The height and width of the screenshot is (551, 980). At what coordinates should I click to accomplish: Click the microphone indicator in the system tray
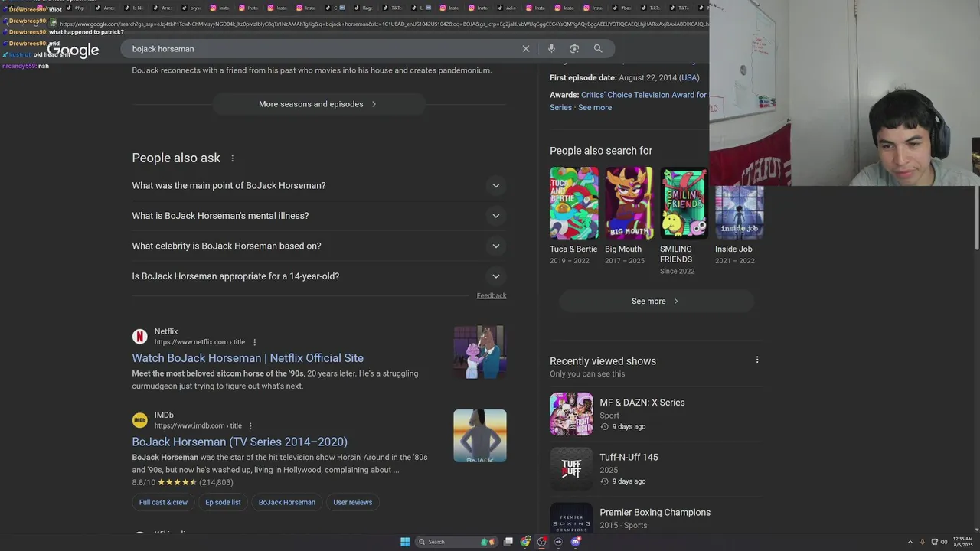922,542
